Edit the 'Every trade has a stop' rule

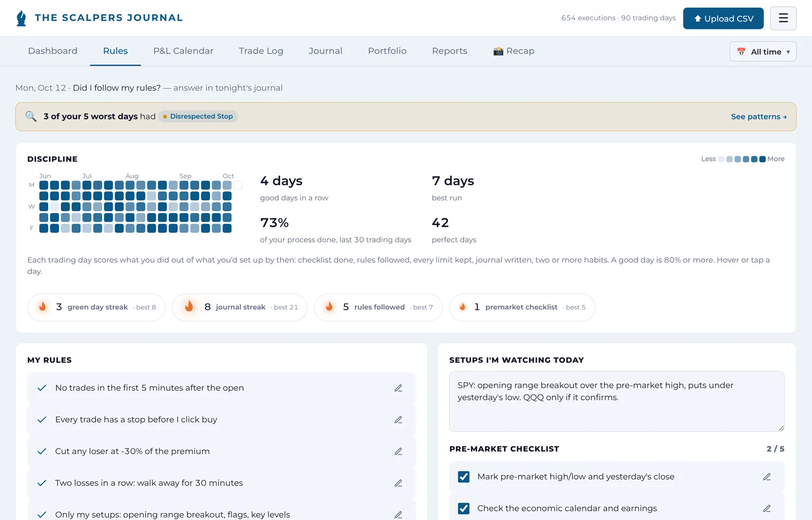(398, 420)
